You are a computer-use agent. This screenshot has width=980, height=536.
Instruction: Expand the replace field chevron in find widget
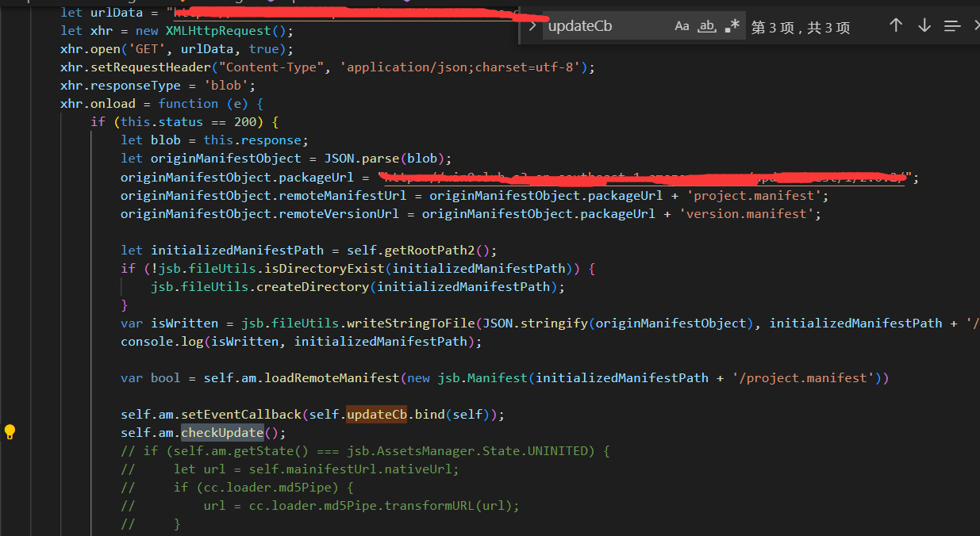tap(532, 26)
